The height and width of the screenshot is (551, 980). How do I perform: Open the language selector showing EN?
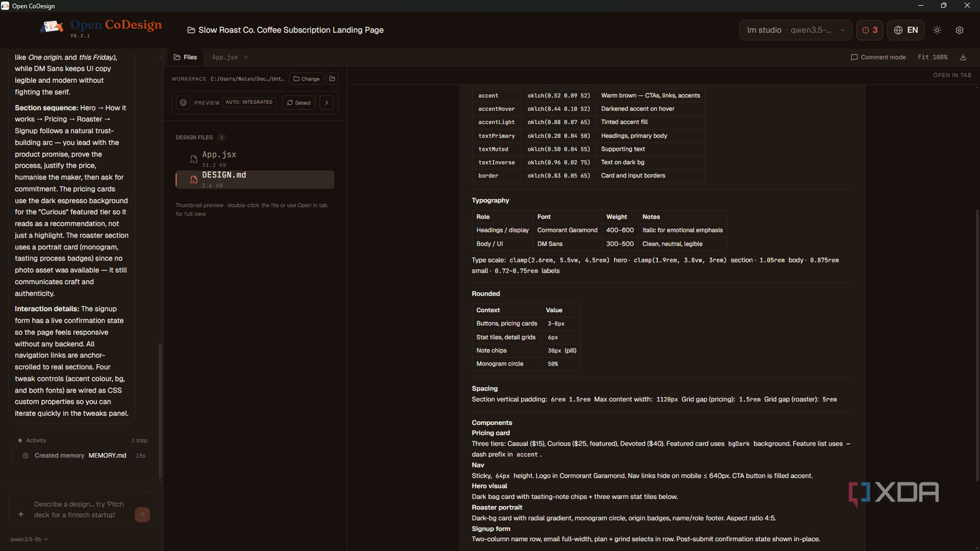point(906,30)
